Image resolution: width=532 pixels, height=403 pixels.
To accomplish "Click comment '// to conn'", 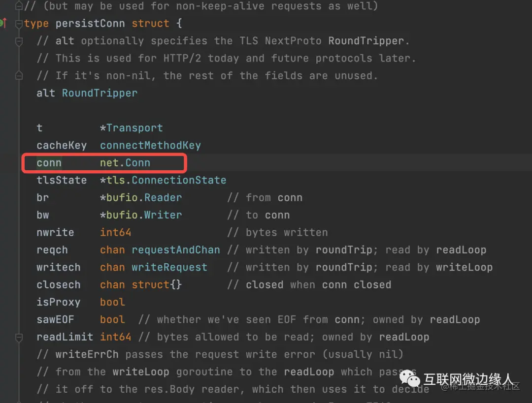I will [x=259, y=215].
